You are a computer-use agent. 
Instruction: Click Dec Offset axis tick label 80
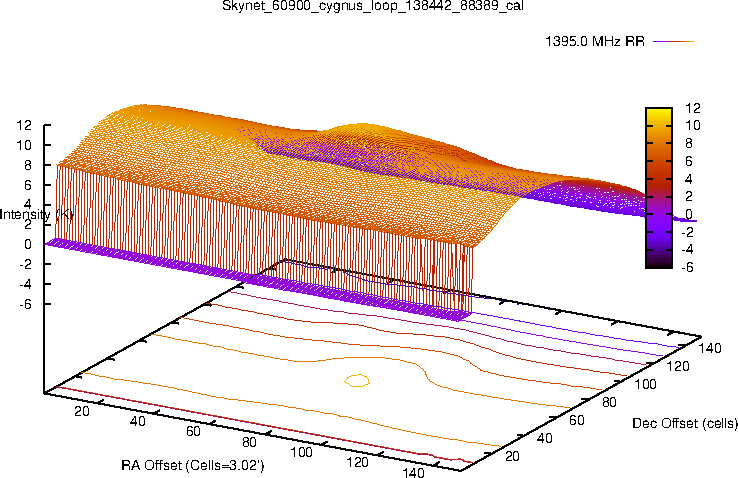click(609, 402)
